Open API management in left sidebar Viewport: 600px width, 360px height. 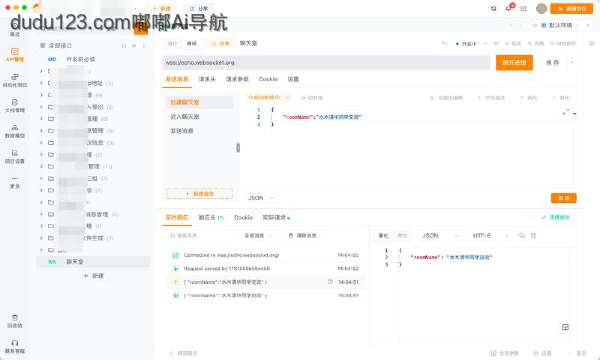point(15,55)
